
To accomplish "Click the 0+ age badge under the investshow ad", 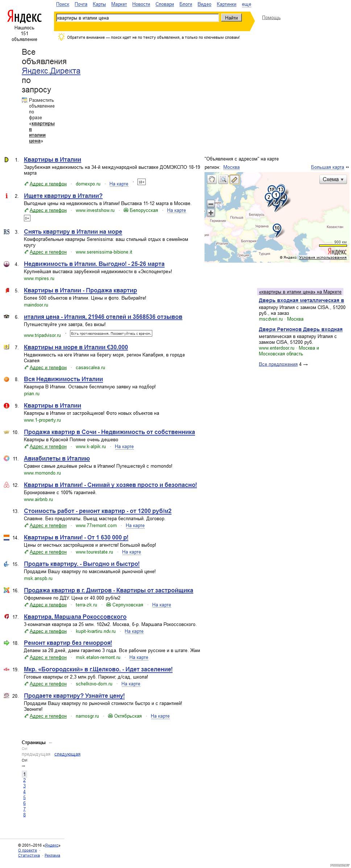I will pos(27,218).
